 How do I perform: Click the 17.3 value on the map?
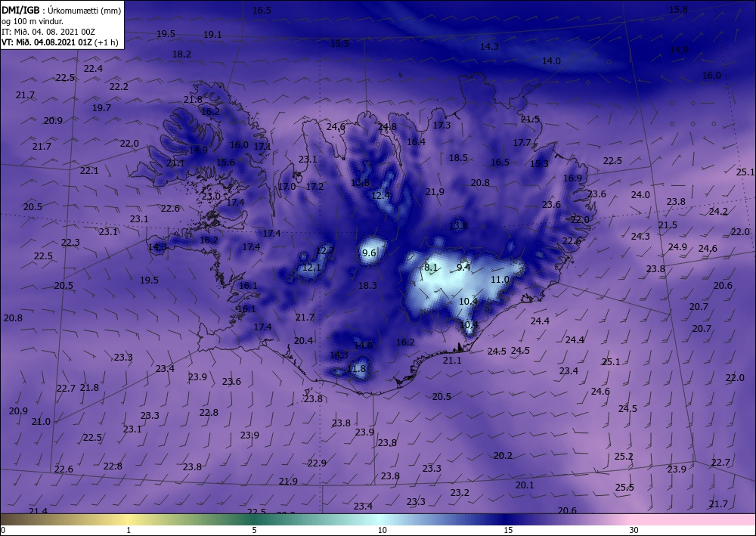[x=442, y=125]
